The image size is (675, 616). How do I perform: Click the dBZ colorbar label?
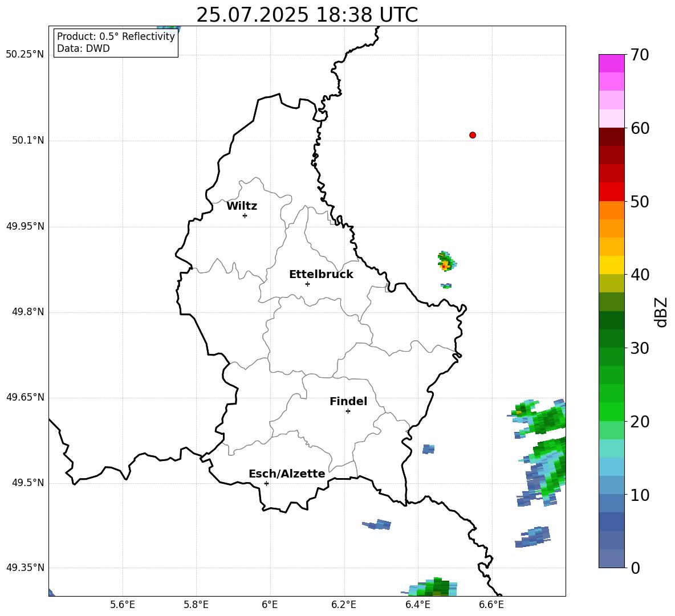tap(661, 312)
